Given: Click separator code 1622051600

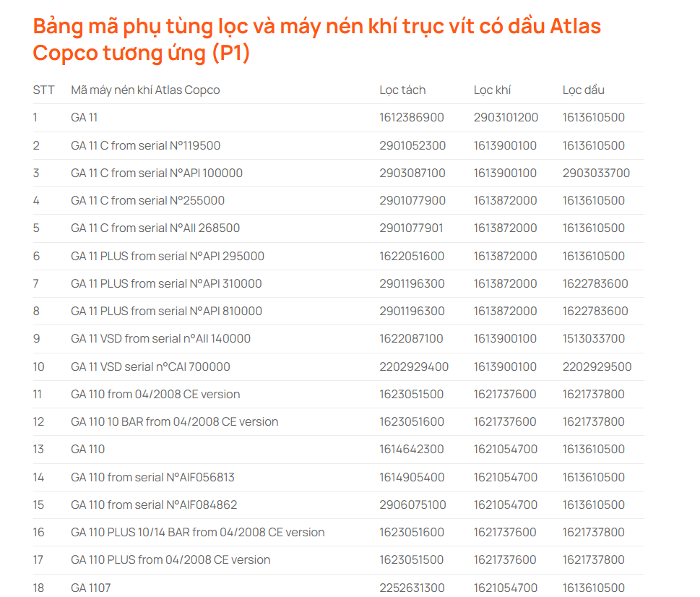Looking at the screenshot, I should (412, 257).
